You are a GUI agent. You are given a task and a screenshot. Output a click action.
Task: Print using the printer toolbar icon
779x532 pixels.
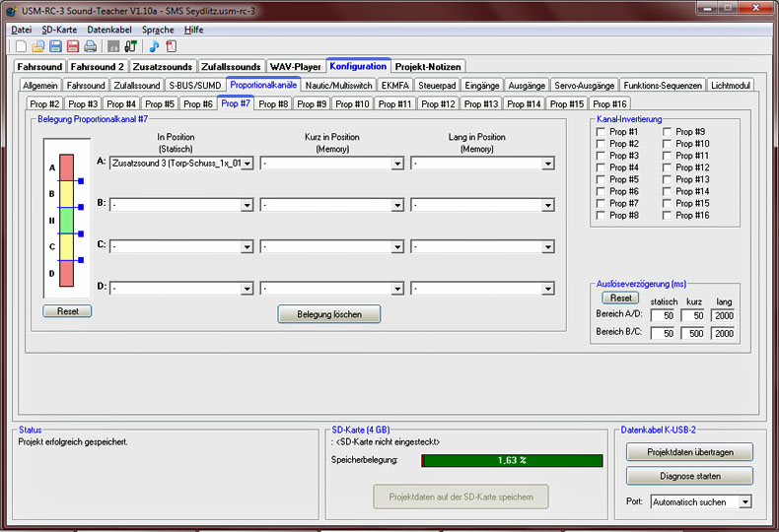[90, 46]
